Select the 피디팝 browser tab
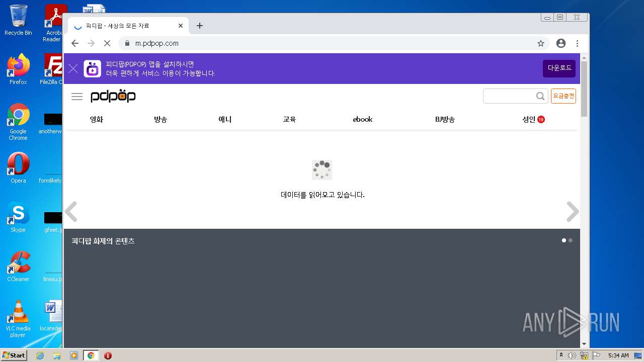 pos(127,26)
